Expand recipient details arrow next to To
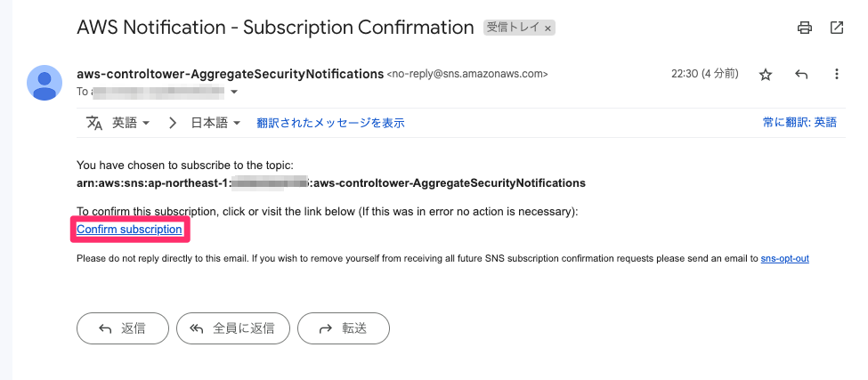Screen dimensions: 868x380 (234, 92)
